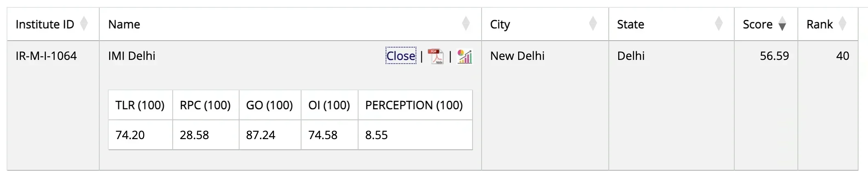Download the IMI Delhi PDF report
The width and height of the screenshot is (868, 183).
(436, 56)
